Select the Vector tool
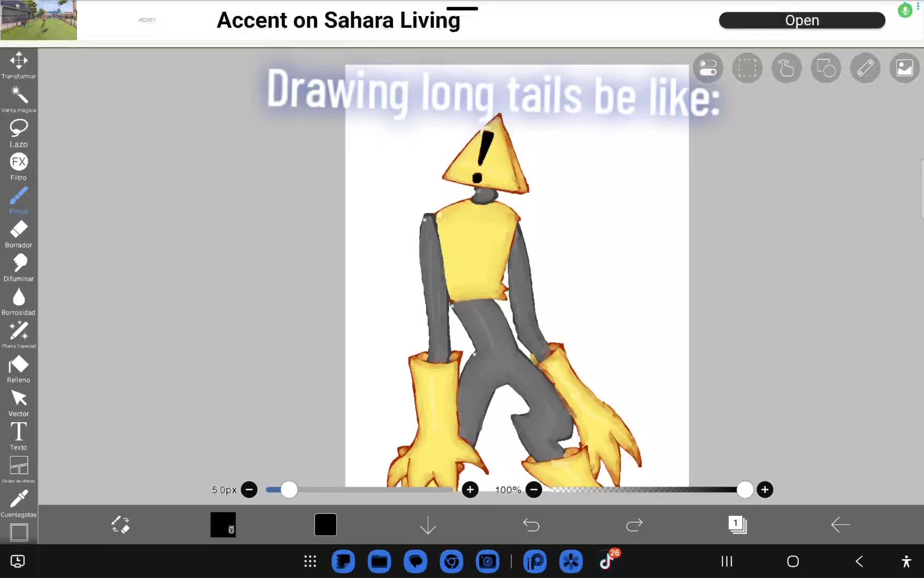 point(19,402)
